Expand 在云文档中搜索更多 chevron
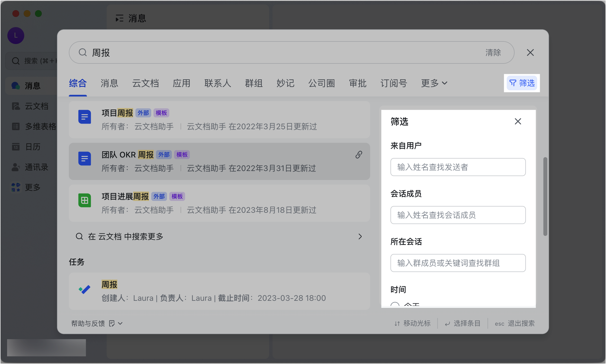 coord(360,236)
